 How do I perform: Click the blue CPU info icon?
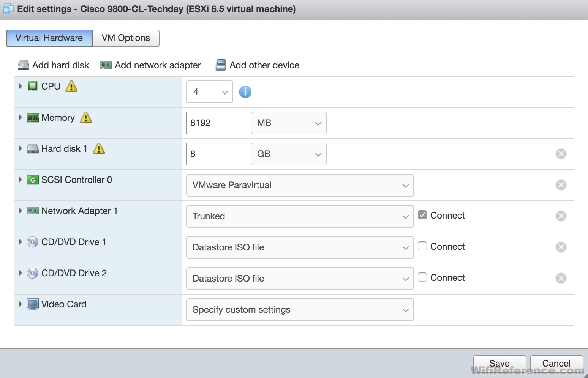245,92
